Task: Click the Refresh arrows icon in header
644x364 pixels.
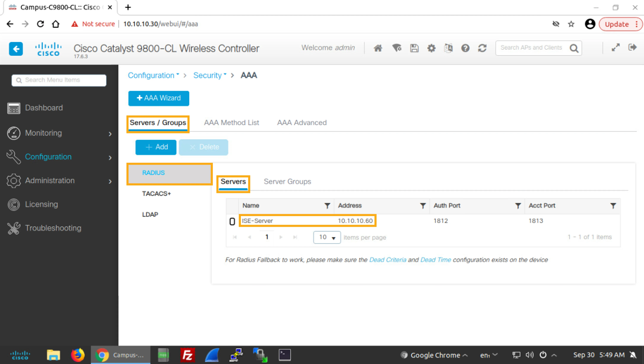Action: [482, 48]
